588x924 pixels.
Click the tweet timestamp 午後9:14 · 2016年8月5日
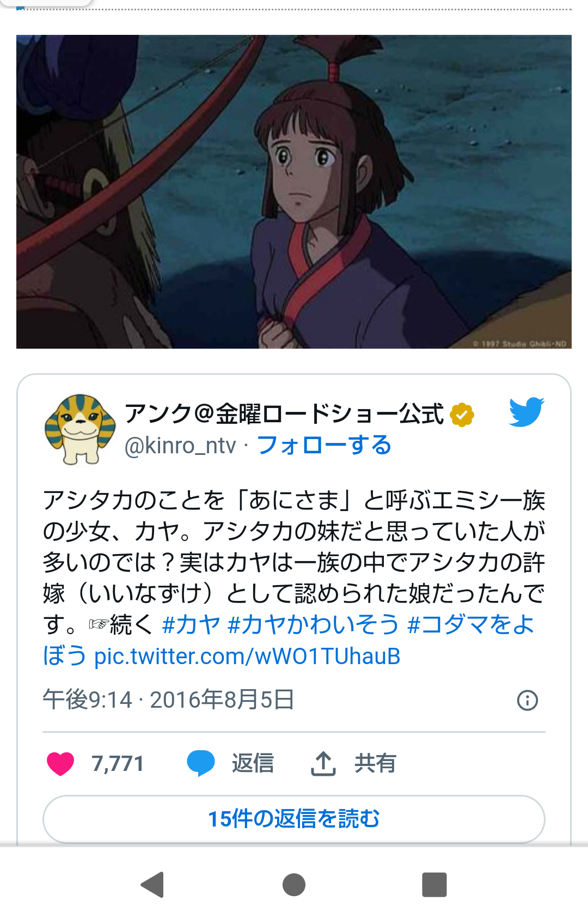coord(169,700)
